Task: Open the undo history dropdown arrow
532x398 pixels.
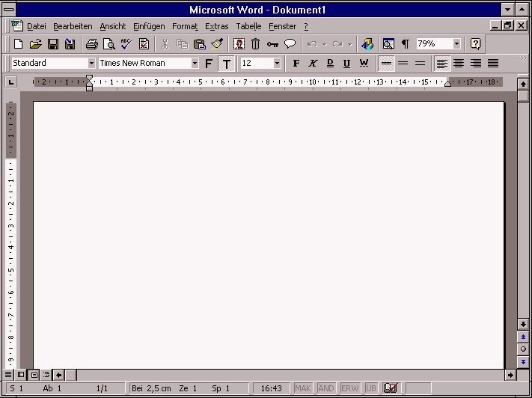Action: (x=324, y=44)
